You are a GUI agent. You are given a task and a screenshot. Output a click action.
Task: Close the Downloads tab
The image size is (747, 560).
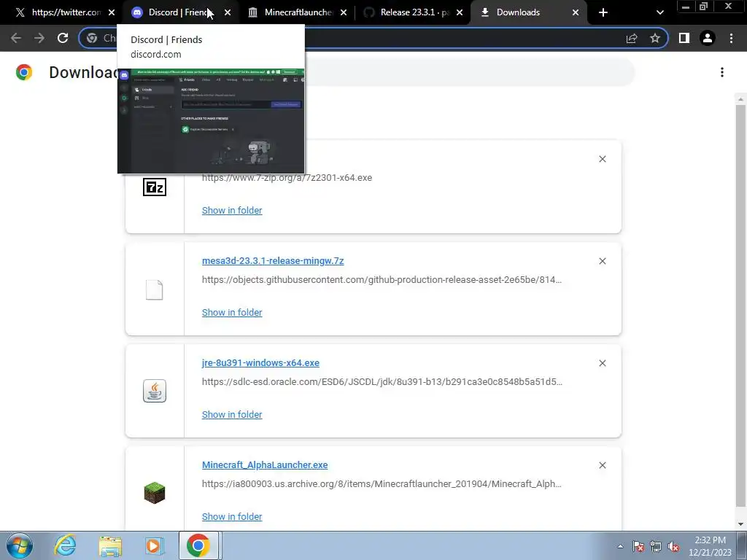(576, 12)
